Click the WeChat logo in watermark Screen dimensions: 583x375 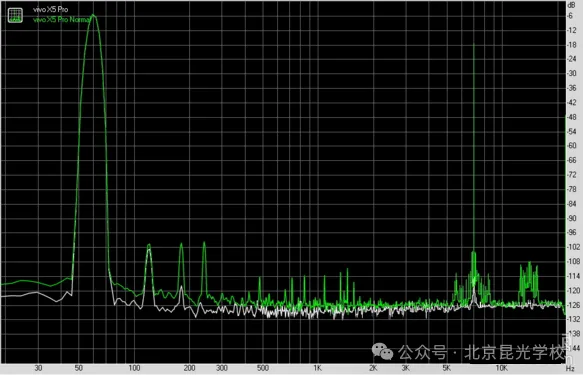click(382, 351)
